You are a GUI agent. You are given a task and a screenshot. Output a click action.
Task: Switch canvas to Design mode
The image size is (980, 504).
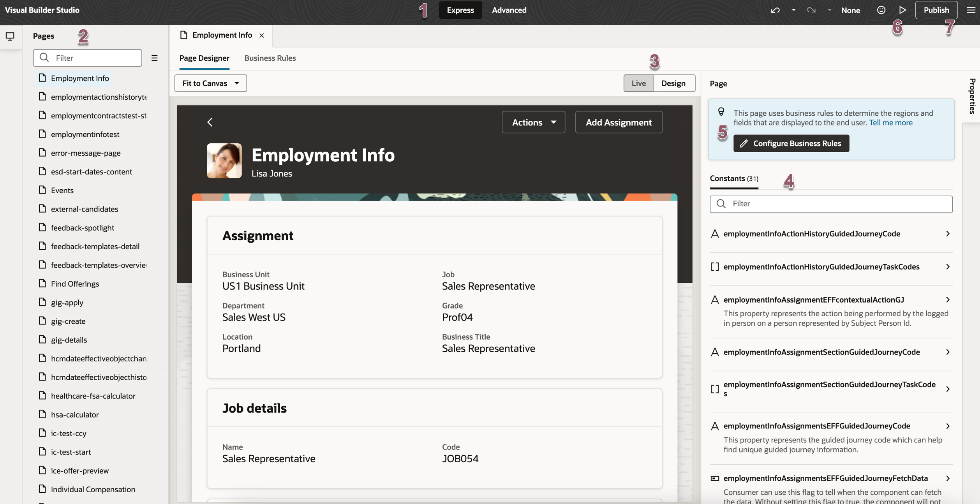pos(673,83)
